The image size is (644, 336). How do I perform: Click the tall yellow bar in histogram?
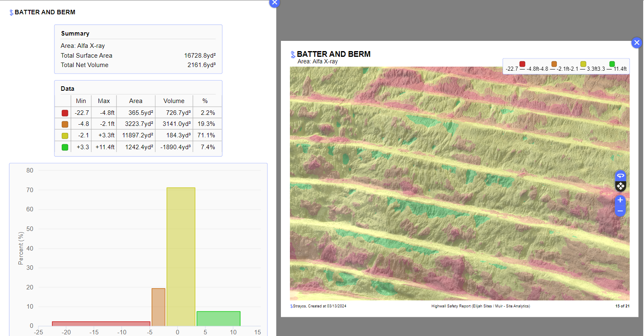[181, 257]
